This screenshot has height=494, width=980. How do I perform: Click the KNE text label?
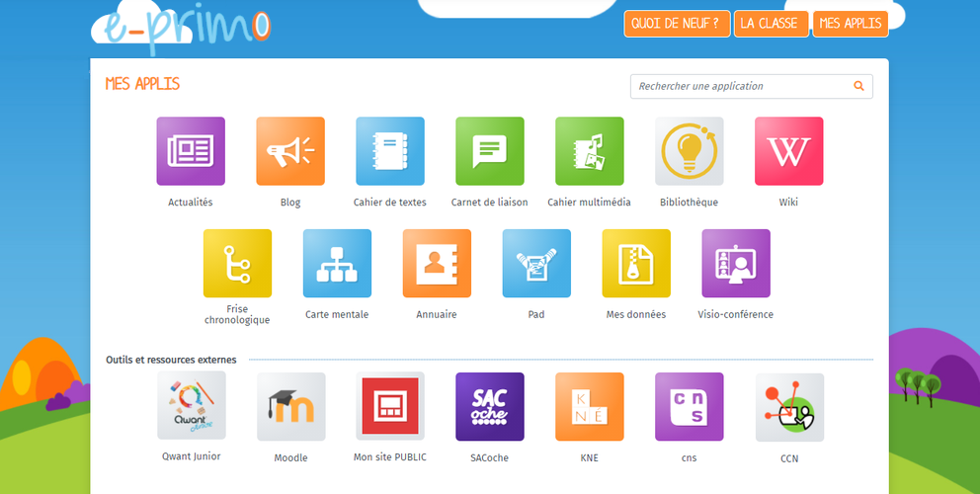pyautogui.click(x=590, y=457)
